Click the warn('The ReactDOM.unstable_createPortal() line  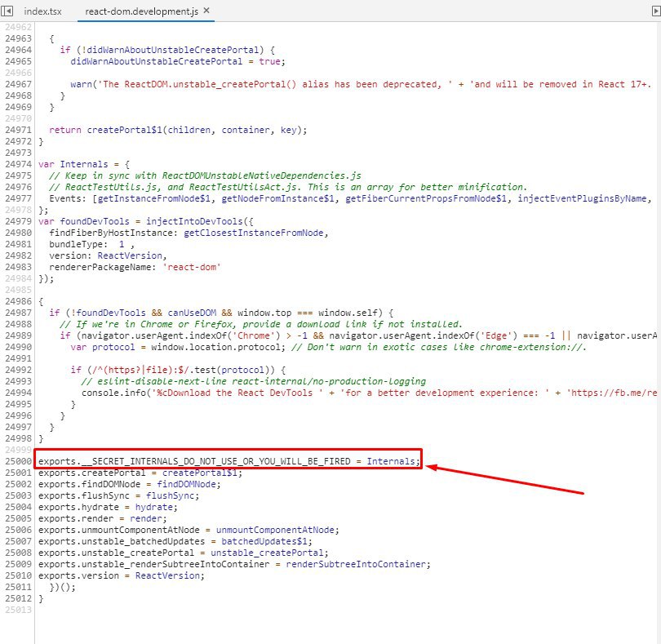pos(361,84)
